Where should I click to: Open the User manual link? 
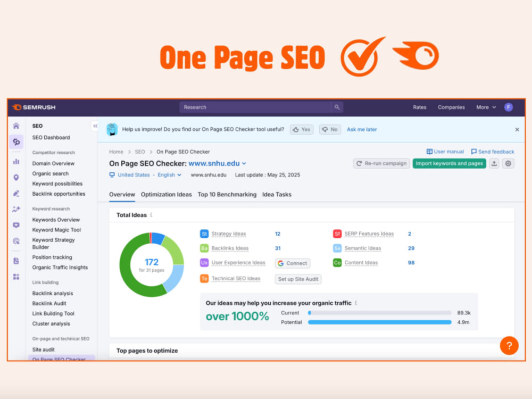tap(445, 152)
